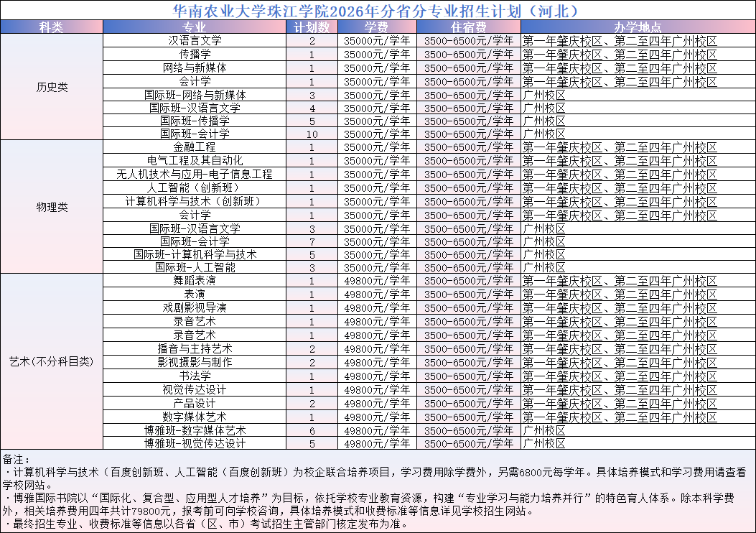This screenshot has height=533, width=756.
Task: Select the final note beginning 最终招生专业
Action: tap(206, 524)
